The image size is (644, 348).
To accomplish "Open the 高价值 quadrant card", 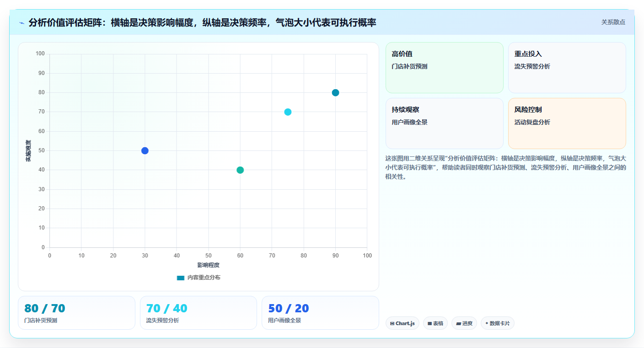I will point(445,68).
